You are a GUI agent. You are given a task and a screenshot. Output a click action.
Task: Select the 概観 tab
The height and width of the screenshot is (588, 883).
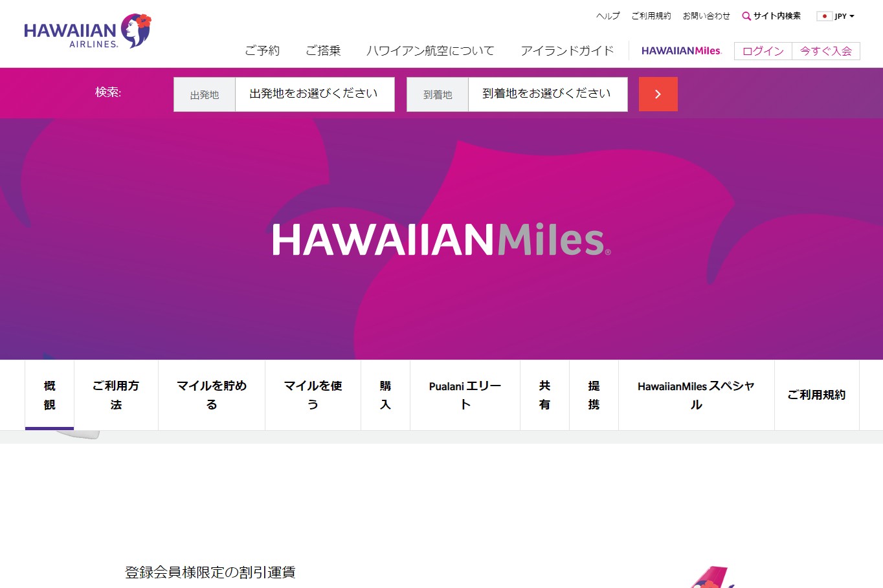[x=50, y=395]
